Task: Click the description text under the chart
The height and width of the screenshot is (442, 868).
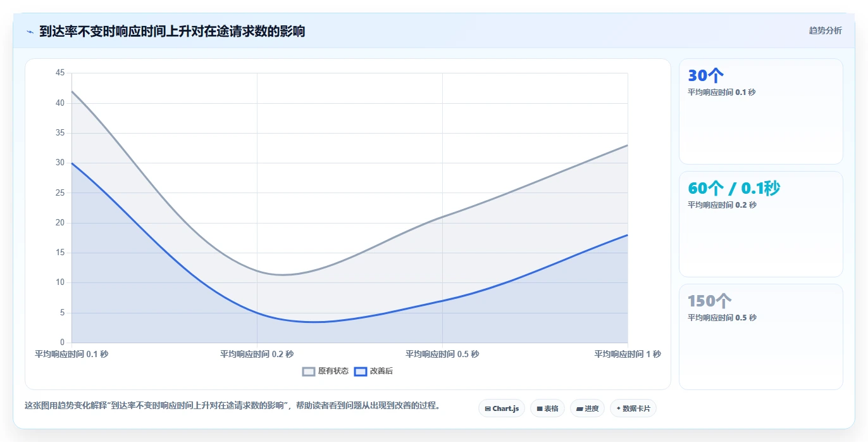Action: [x=232, y=406]
